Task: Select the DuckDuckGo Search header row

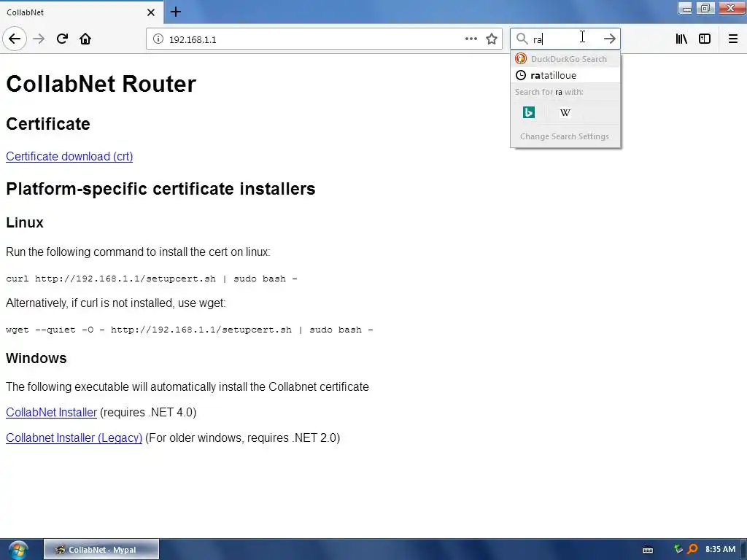Action: coord(565,59)
